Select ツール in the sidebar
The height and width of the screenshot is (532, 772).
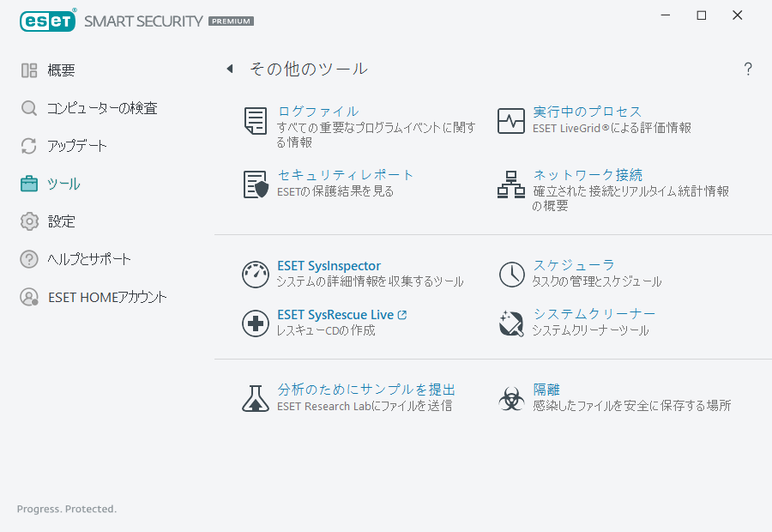[x=63, y=183]
